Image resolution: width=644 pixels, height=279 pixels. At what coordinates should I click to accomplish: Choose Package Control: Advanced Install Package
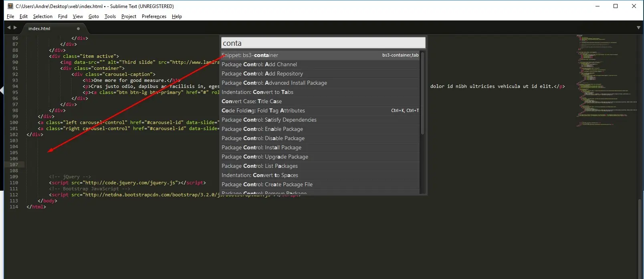point(320,83)
